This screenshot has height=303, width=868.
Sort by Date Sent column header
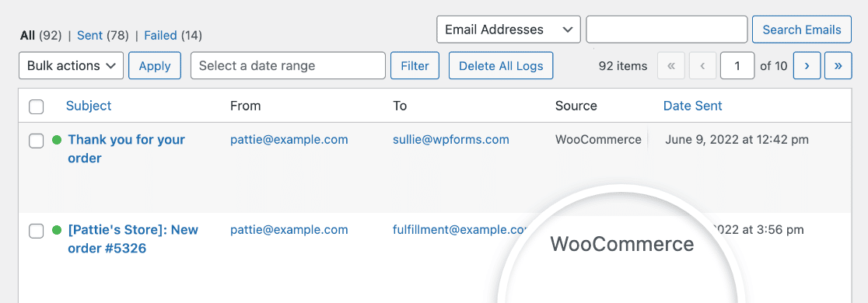[692, 106]
